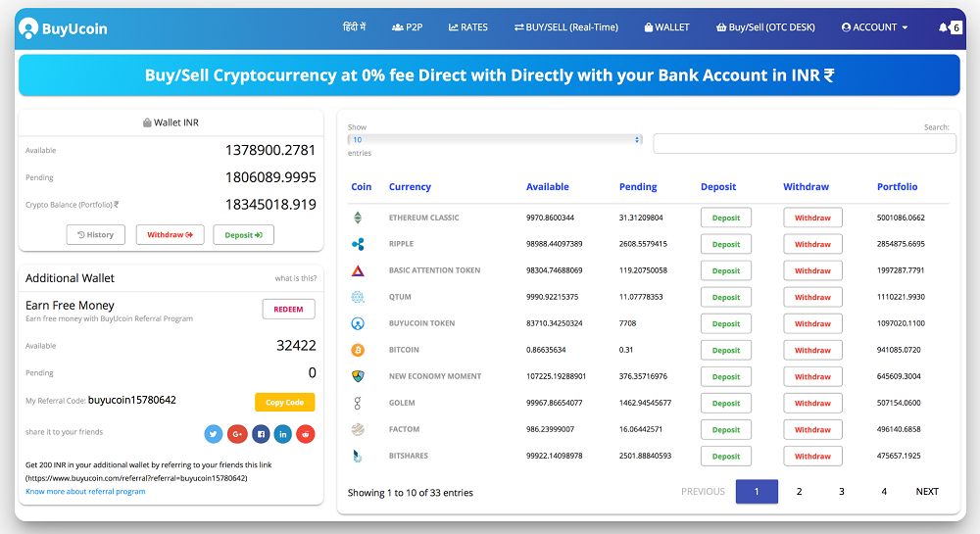The width and height of the screenshot is (980, 534).
Task: Withdraw Ripple
Action: click(x=812, y=244)
